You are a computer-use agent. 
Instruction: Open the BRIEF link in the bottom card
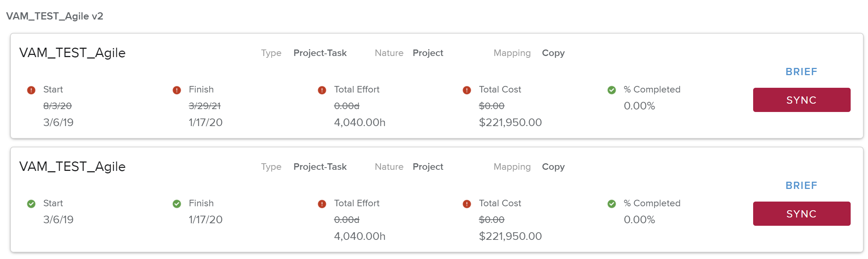click(801, 185)
